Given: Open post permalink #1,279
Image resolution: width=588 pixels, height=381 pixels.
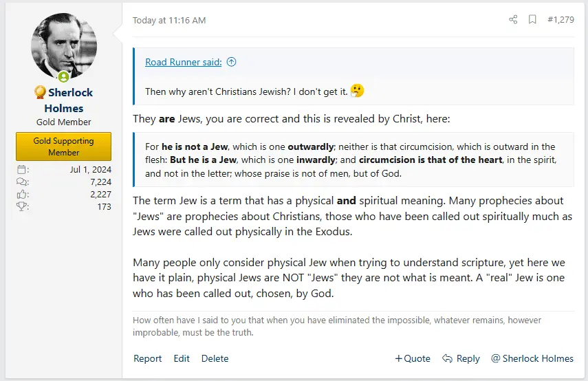Looking at the screenshot, I should coord(560,20).
